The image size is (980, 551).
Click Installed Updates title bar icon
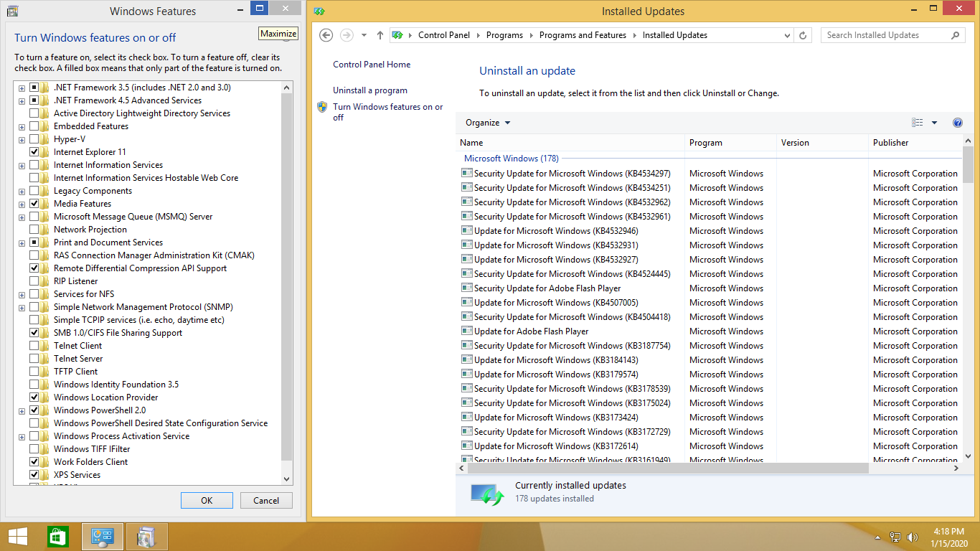coord(319,11)
